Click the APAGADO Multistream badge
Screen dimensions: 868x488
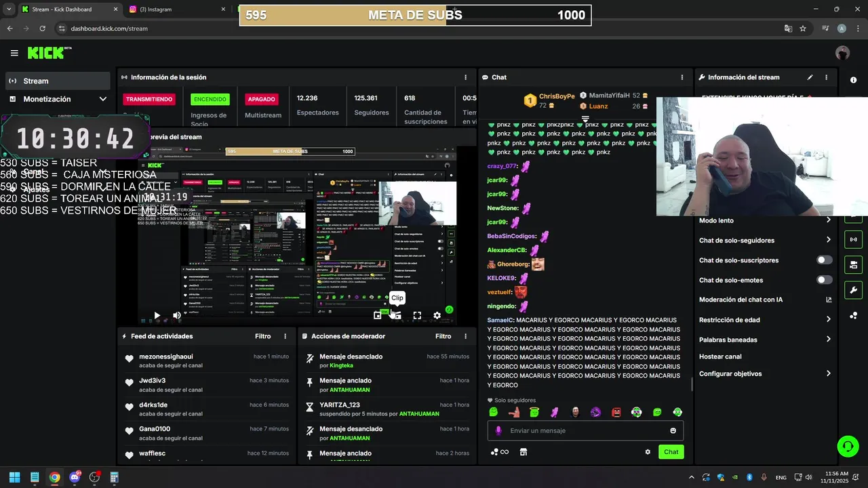(x=262, y=99)
